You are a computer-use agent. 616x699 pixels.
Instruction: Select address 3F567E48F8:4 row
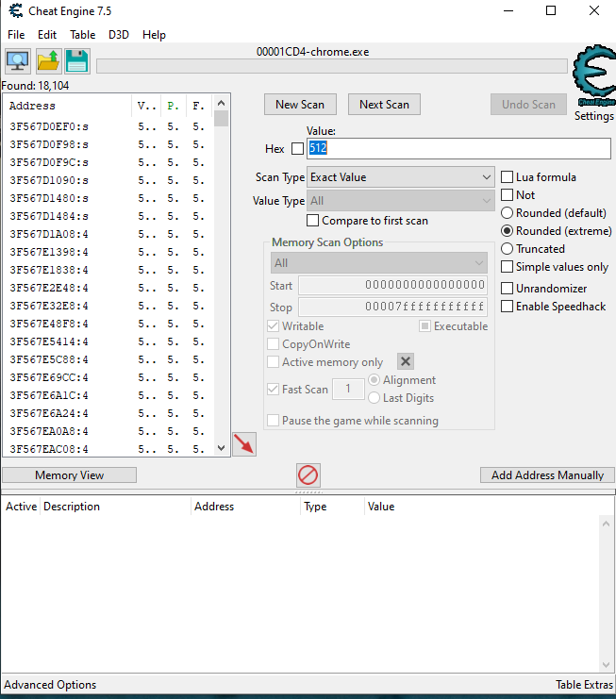pos(108,325)
